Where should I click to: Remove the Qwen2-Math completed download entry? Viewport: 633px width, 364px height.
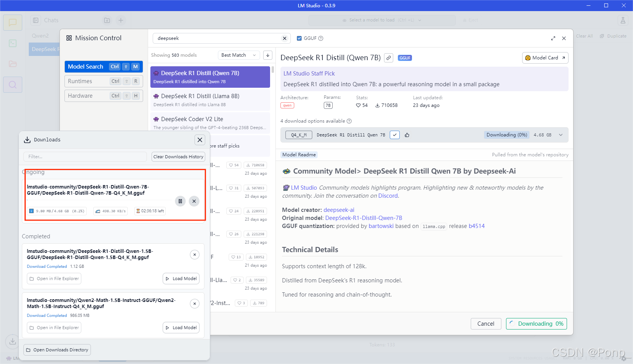195,303
